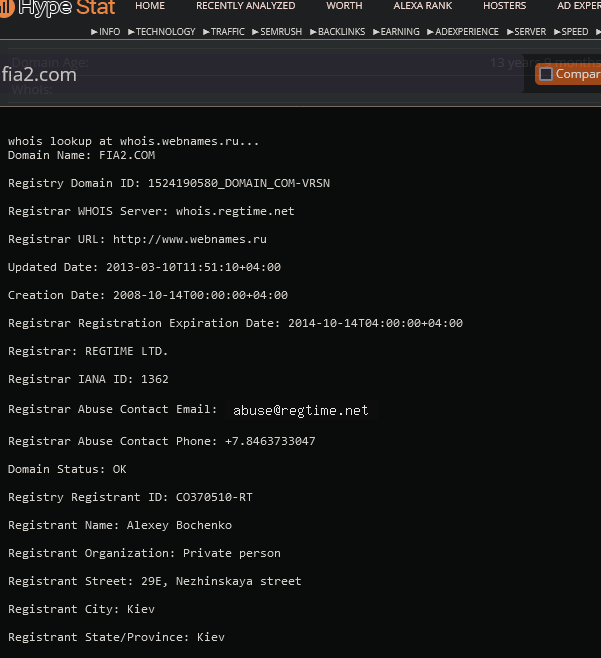601x658 pixels.
Task: Select Registrant State/Province: Kiev line
Action: 116,637
